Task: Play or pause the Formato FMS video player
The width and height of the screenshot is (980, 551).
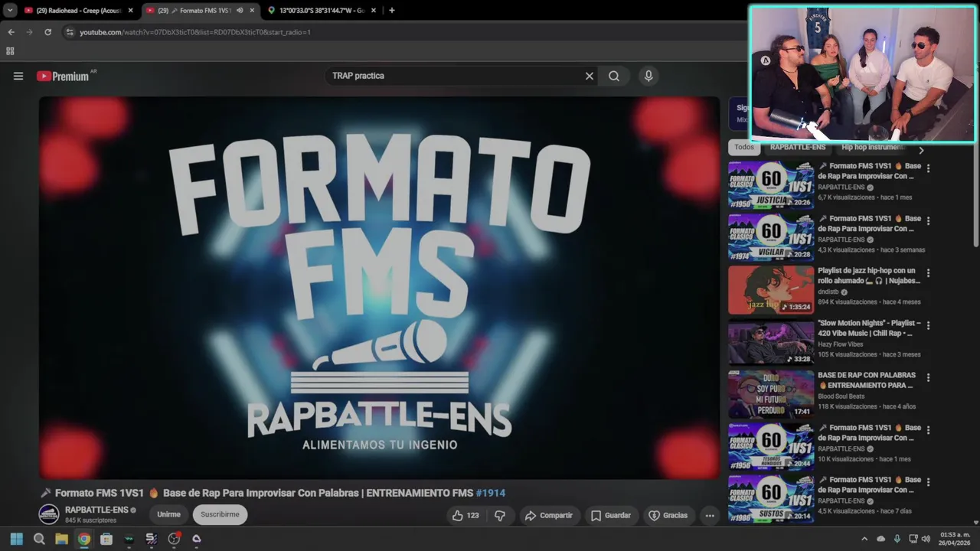Action: click(x=380, y=288)
